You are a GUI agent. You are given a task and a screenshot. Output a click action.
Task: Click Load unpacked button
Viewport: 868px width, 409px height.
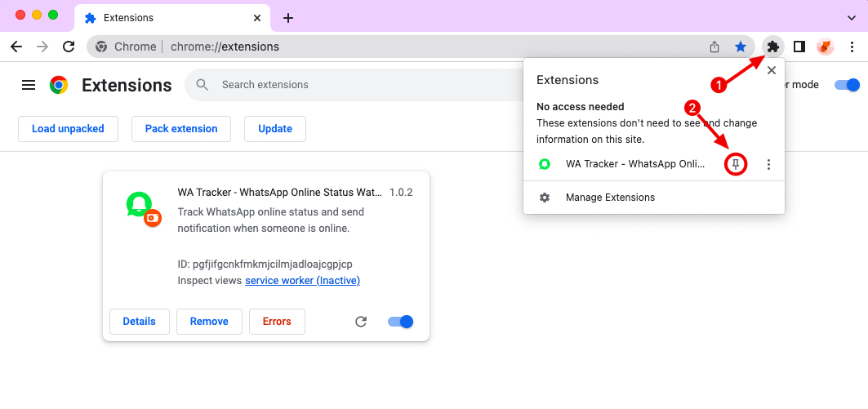tap(68, 129)
